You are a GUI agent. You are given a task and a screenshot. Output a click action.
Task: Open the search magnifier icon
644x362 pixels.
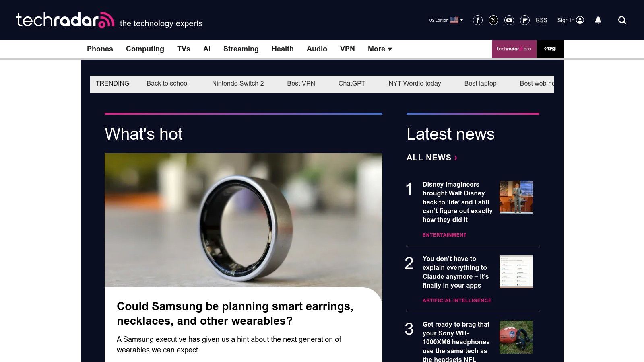[622, 20]
